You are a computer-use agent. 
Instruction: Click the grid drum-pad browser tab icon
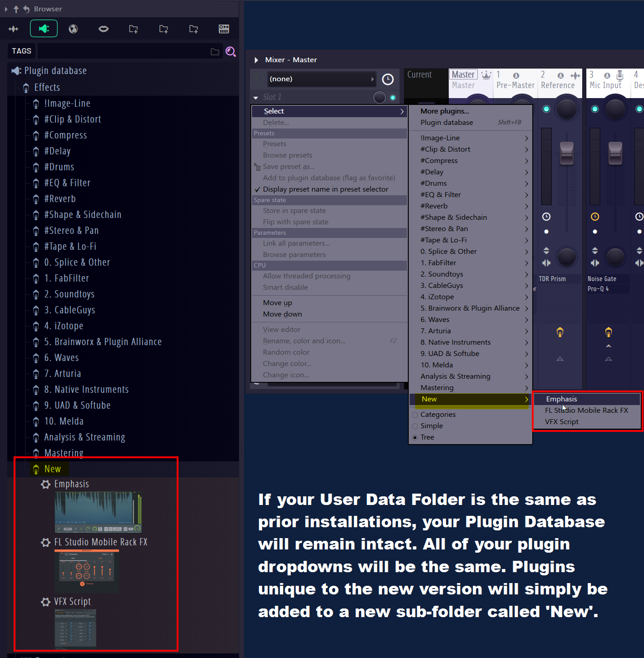click(x=224, y=29)
